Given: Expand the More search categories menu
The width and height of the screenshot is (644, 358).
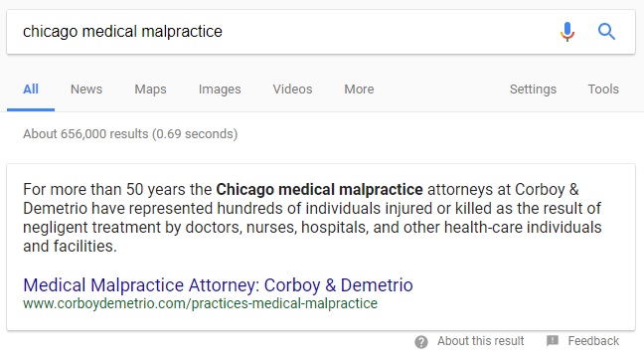Looking at the screenshot, I should 359,89.
